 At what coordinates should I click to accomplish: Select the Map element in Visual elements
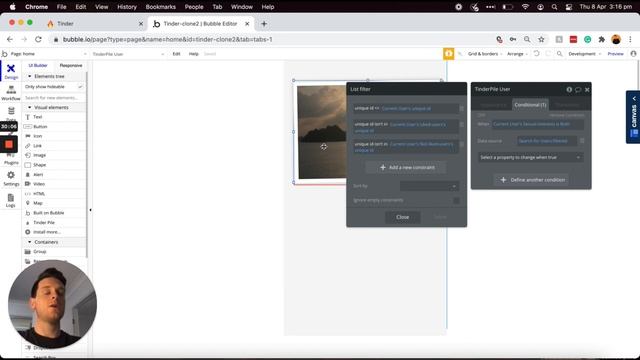click(38, 203)
